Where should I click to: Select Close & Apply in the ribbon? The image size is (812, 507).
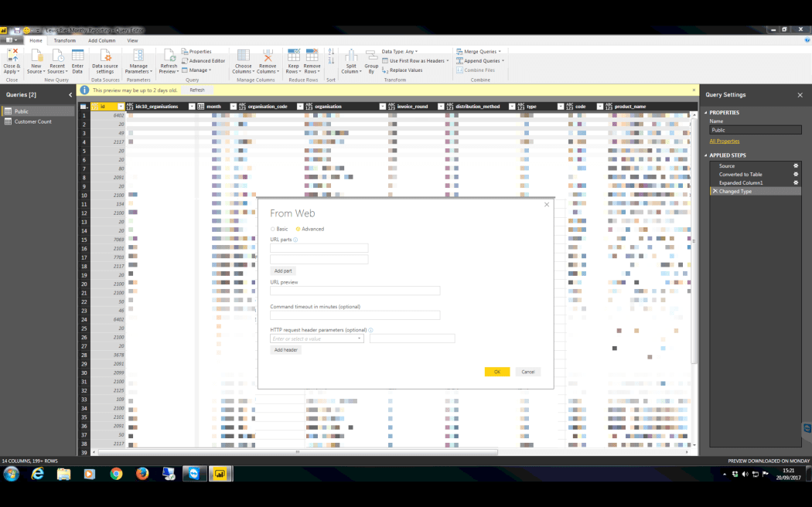pyautogui.click(x=12, y=61)
